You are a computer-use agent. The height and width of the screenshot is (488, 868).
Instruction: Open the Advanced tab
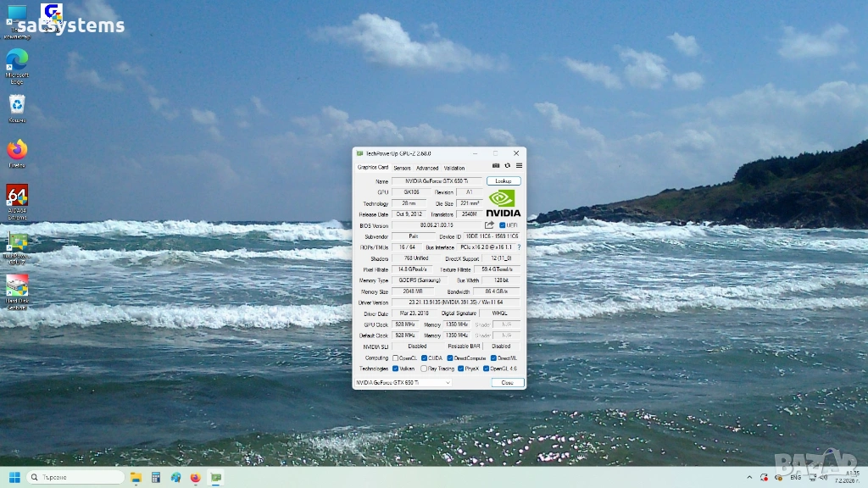point(427,168)
